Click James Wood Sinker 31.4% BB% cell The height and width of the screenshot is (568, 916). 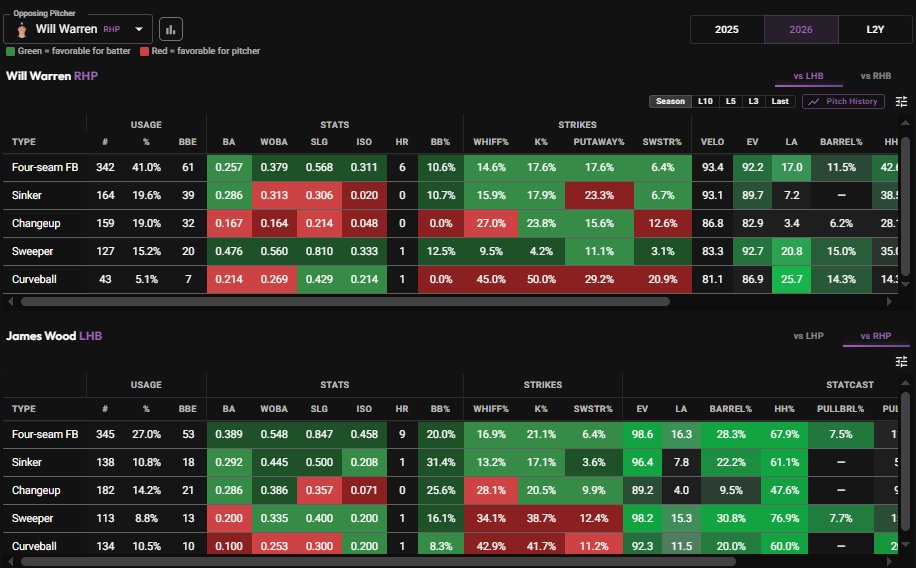tap(440, 463)
